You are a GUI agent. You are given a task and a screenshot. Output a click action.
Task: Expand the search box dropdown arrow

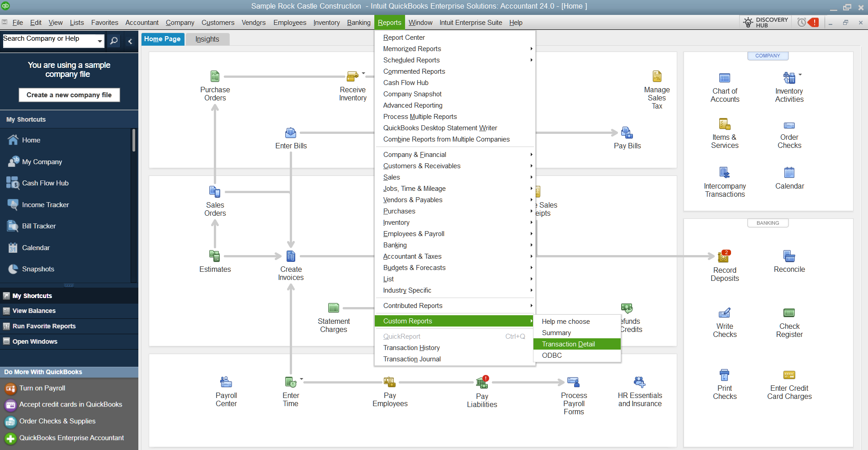(x=99, y=41)
